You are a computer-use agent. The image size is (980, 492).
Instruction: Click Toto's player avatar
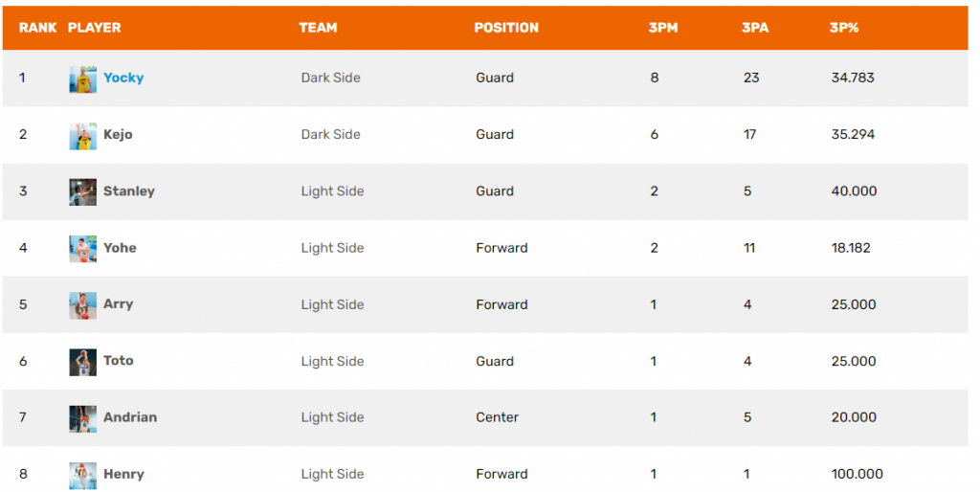(82, 361)
